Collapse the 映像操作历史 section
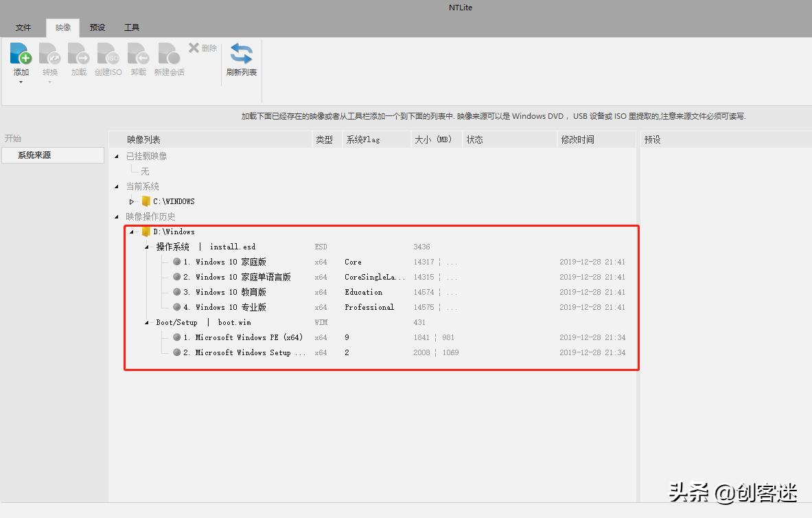This screenshot has height=518, width=812. click(x=117, y=216)
